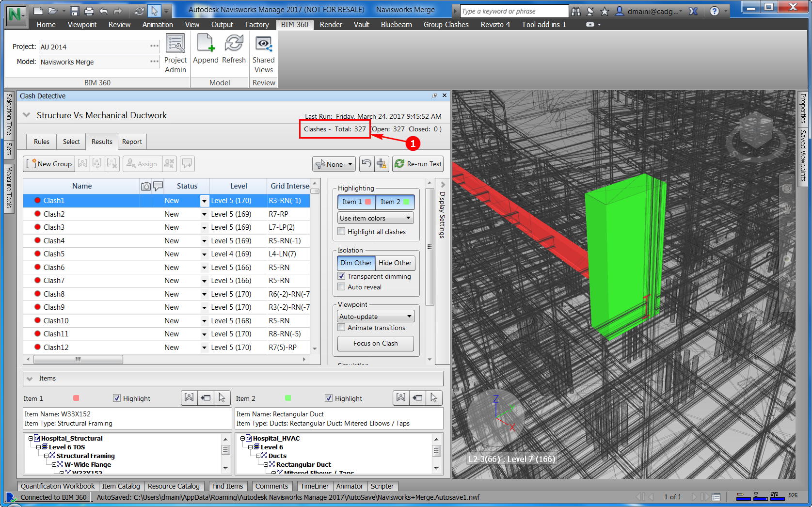Toggle Animate transitions checkbox

pos(342,328)
